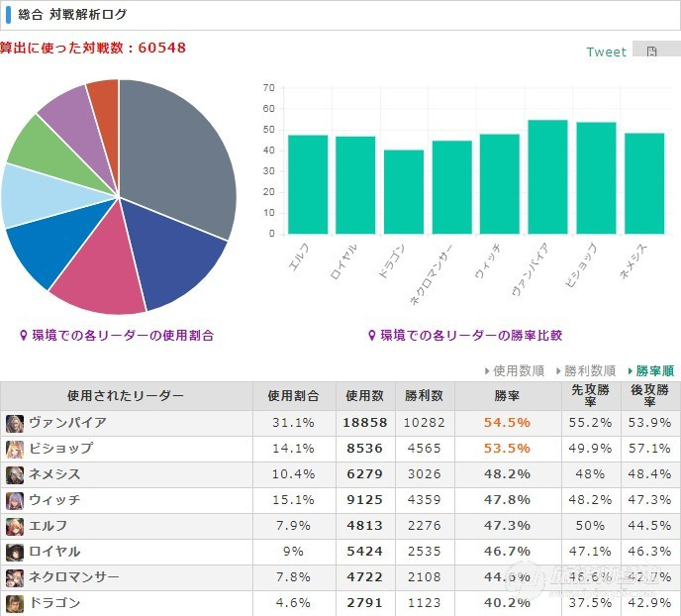Click the ウィッチ leader portrait icon

[15, 501]
